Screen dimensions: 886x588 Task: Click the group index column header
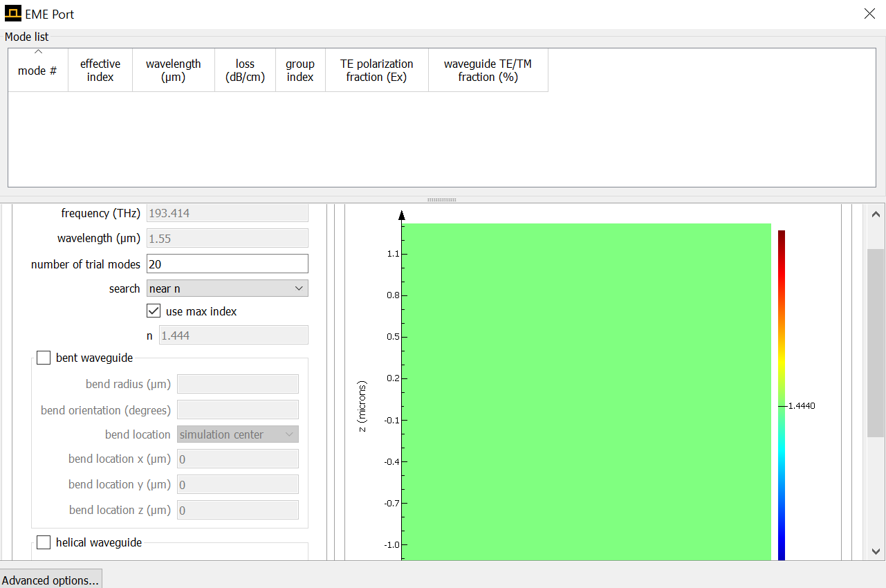tap(300, 70)
